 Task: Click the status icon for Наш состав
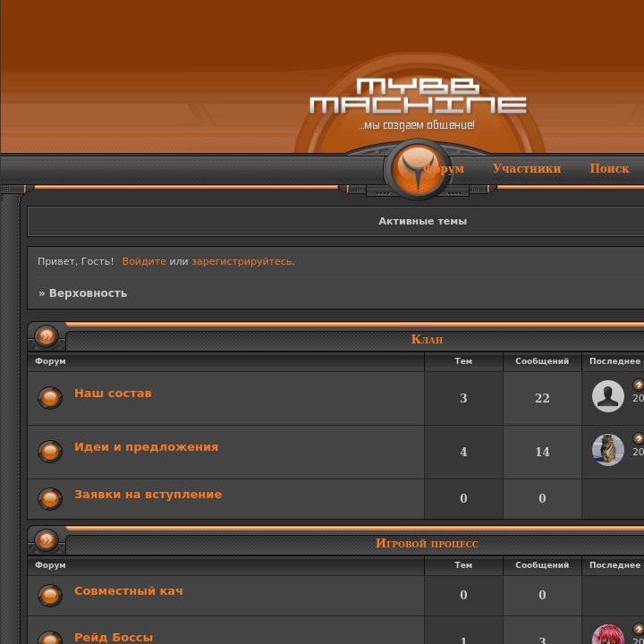(x=50, y=397)
